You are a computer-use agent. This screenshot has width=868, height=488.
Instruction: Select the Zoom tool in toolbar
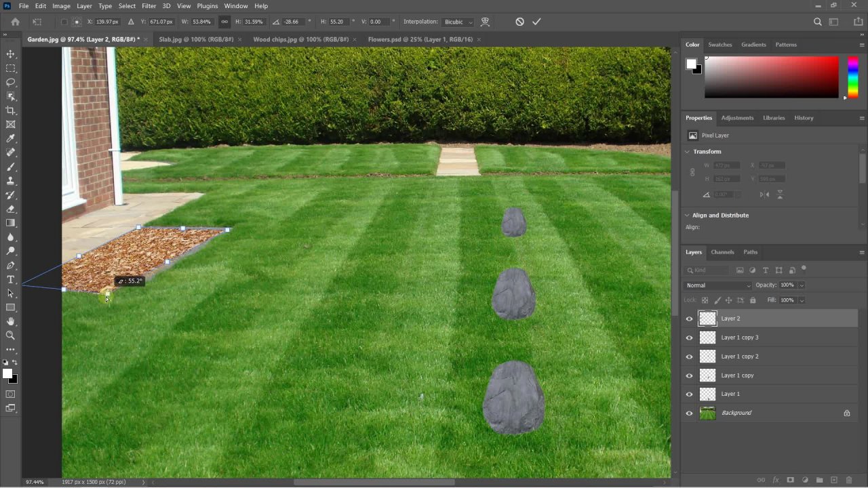[x=11, y=335]
